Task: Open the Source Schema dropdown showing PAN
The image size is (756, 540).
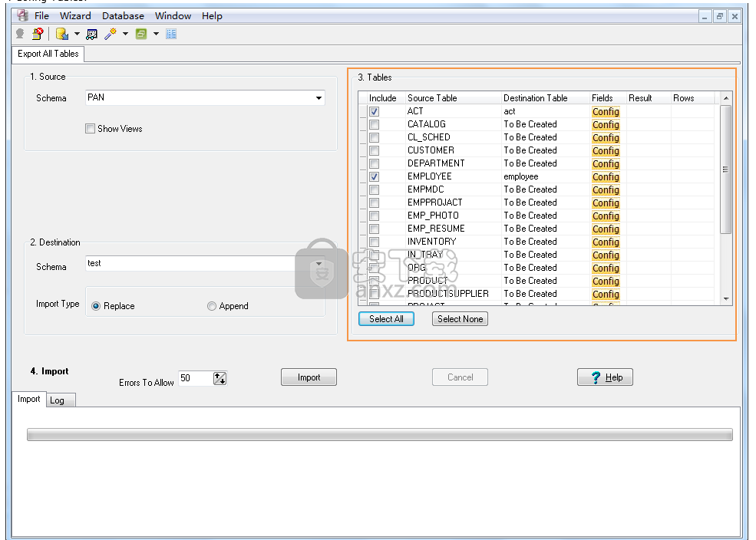Action: 319,98
